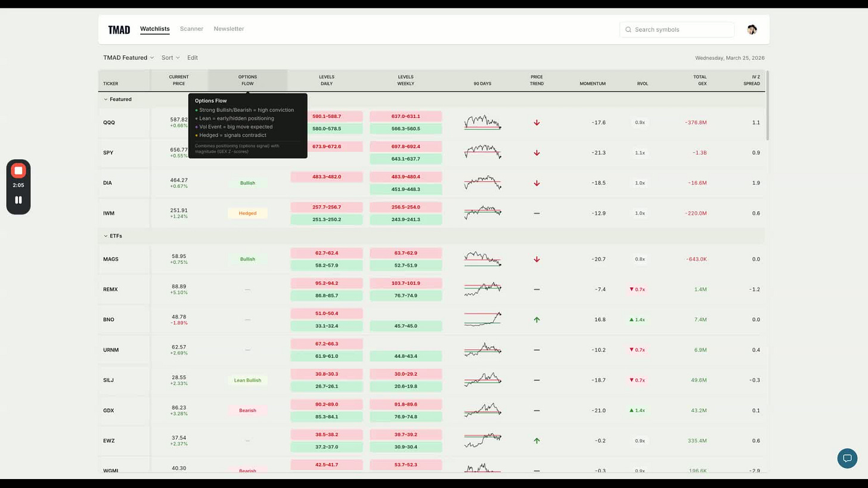Screen dimensions: 868x488
Task: Click EWZ total GEX value 335.4M
Action: click(697, 441)
